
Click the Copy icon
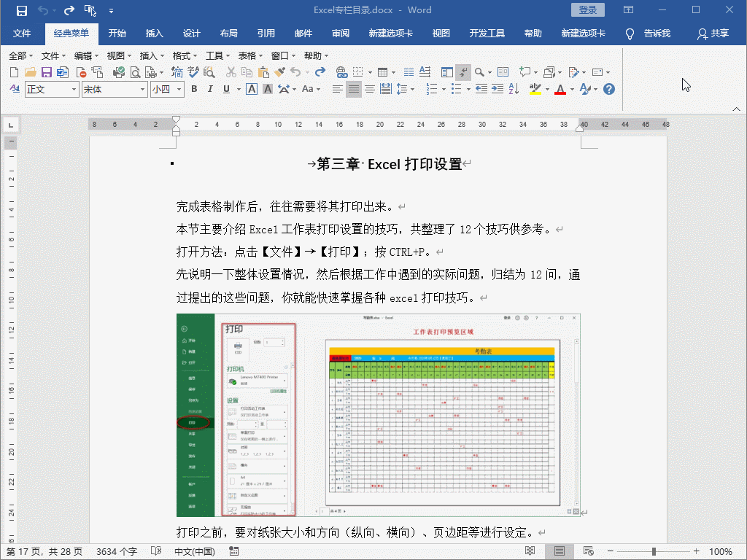pyautogui.click(x=247, y=72)
